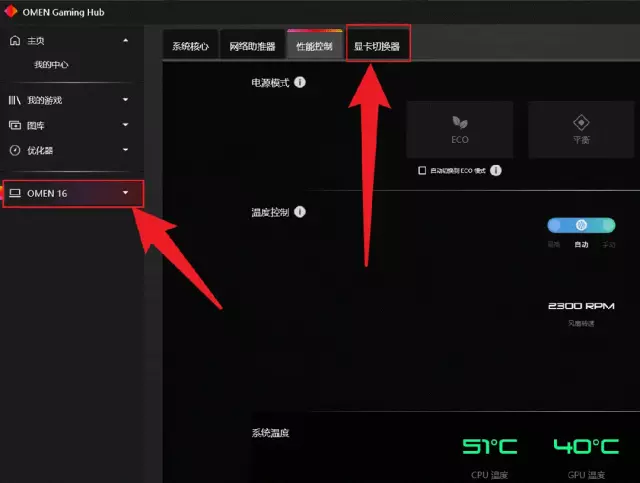
Task: Select the ECO power mode button
Action: [x=460, y=129]
